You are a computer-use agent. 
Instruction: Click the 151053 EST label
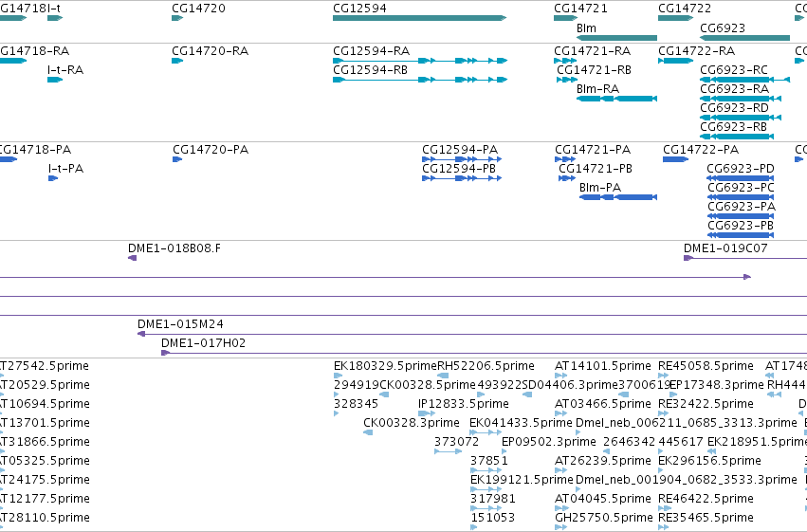click(x=492, y=517)
